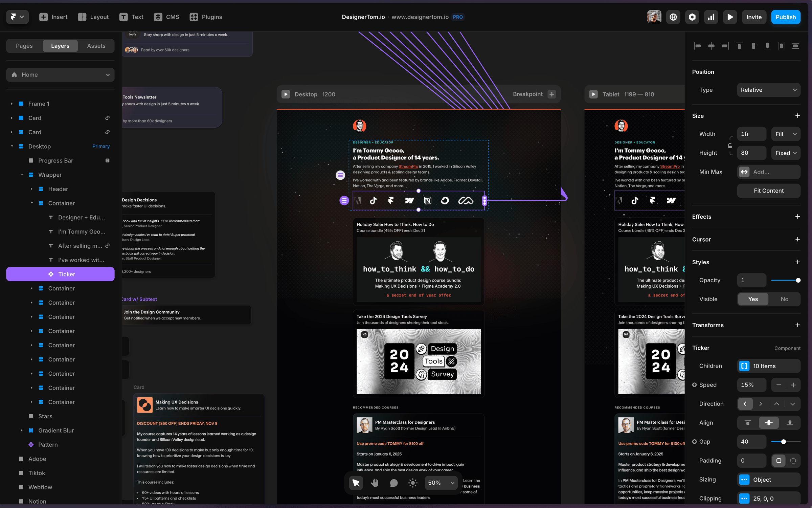Screen dimensions: 812x508
Task: Open the Height Fixed dropdown
Action: coord(786,153)
